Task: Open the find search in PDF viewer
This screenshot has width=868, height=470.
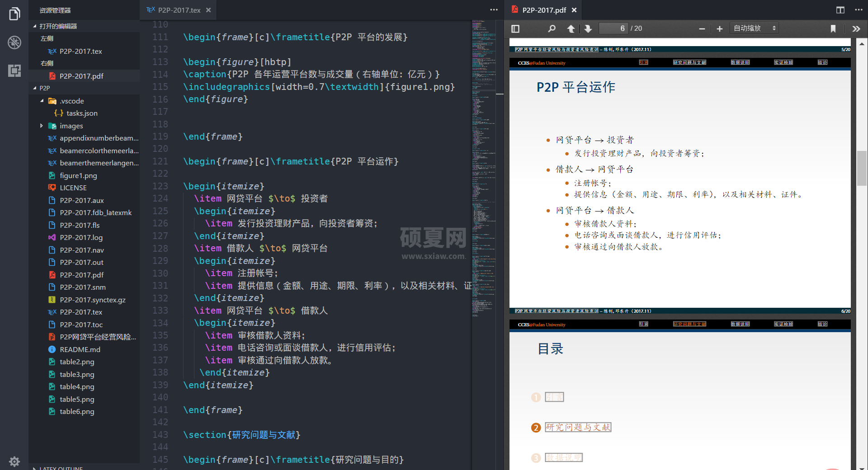Action: (552, 28)
